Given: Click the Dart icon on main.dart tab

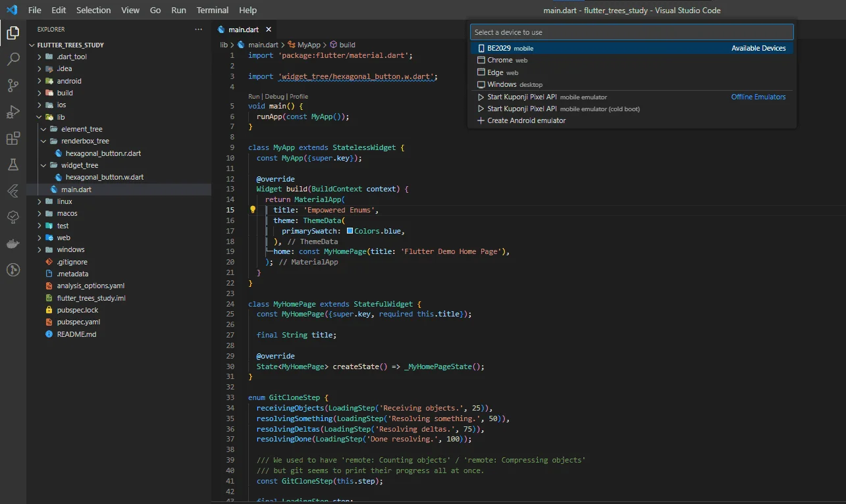Looking at the screenshot, I should coord(221,30).
